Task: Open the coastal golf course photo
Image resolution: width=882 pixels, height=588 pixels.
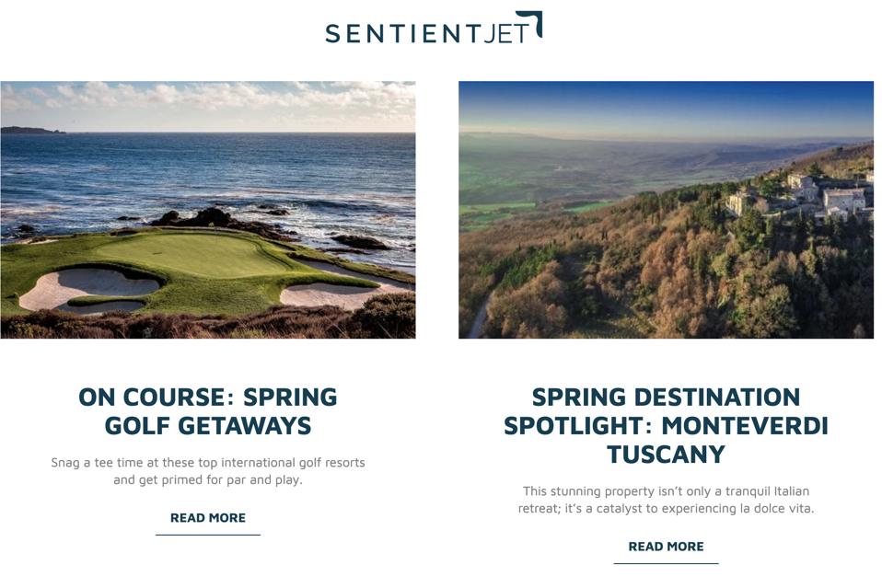Action: point(208,210)
